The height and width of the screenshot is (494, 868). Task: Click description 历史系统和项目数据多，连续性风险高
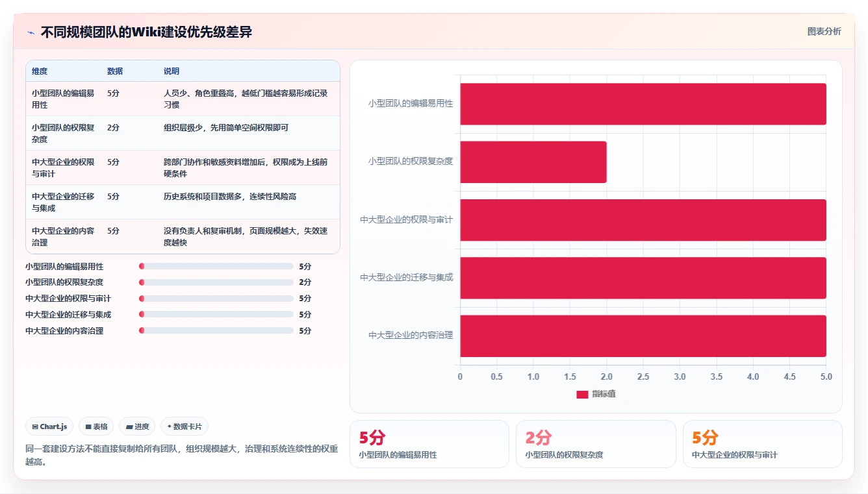(230, 196)
